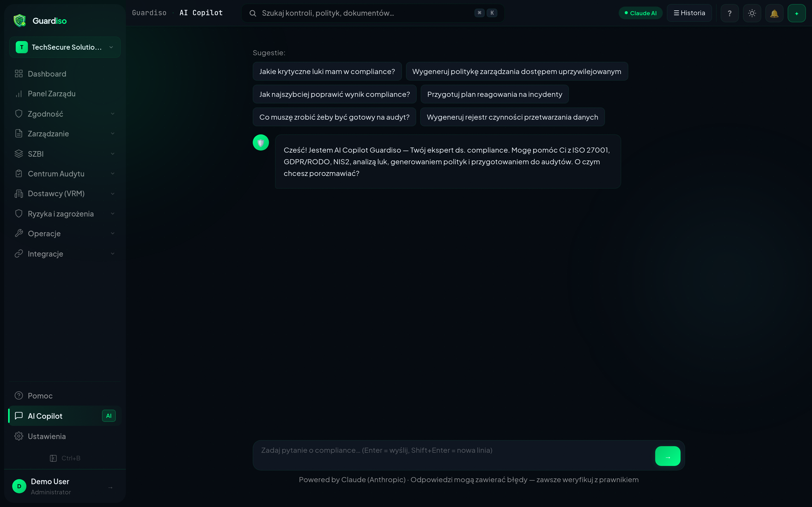Viewport: 812px width, 507px height.
Task: Click the green sparkle icon in top bar
Action: point(797,13)
